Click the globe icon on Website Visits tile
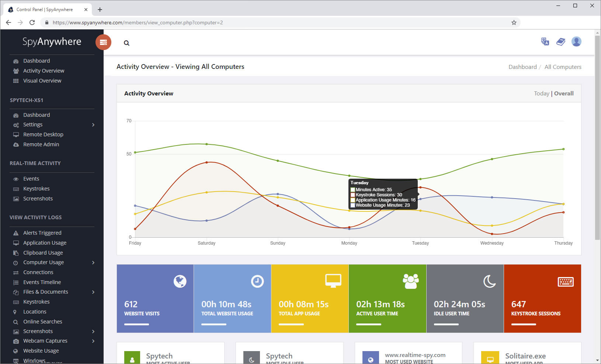The height and width of the screenshot is (364, 601). 180,281
